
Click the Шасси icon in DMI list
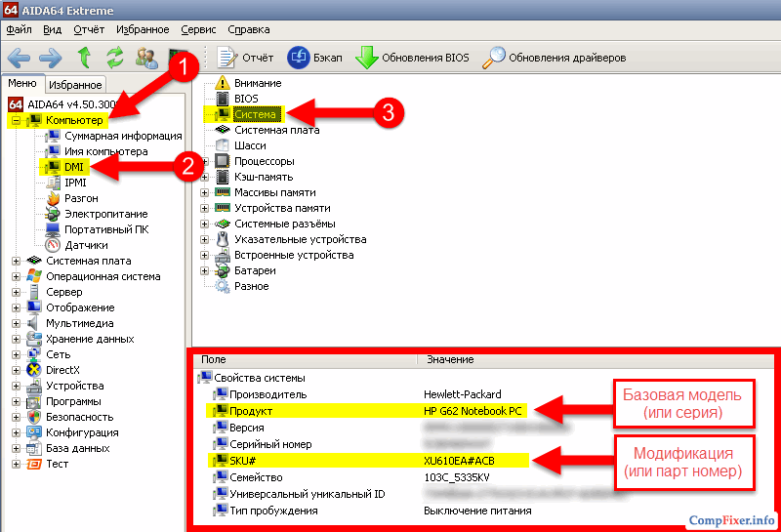click(x=223, y=145)
